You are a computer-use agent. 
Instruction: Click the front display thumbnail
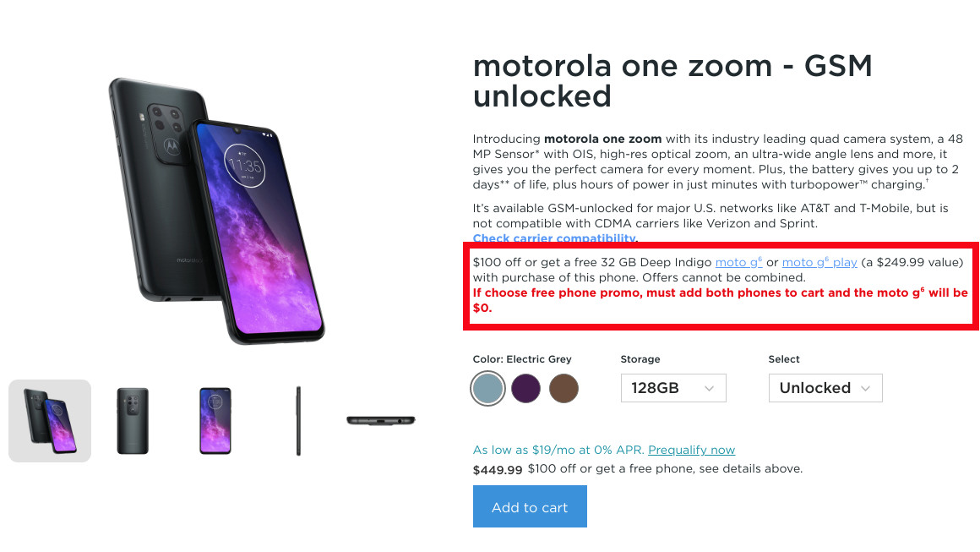tap(215, 420)
